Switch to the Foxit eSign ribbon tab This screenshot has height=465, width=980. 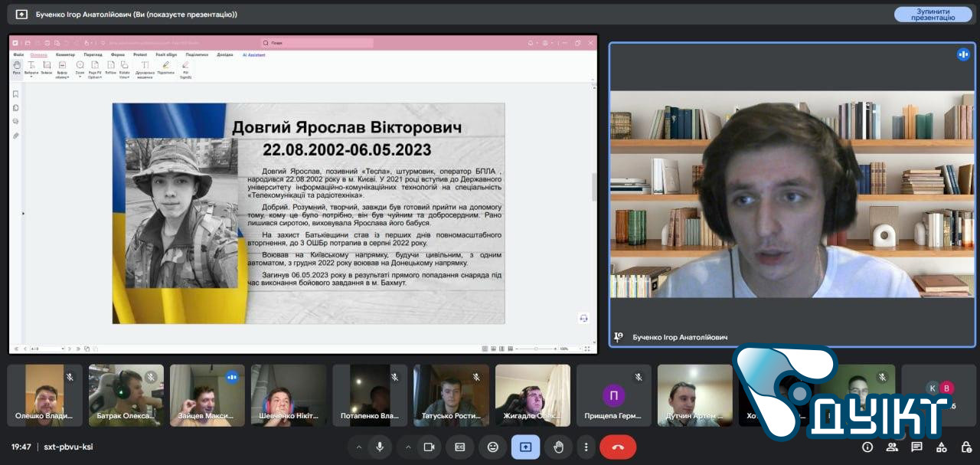point(166,55)
